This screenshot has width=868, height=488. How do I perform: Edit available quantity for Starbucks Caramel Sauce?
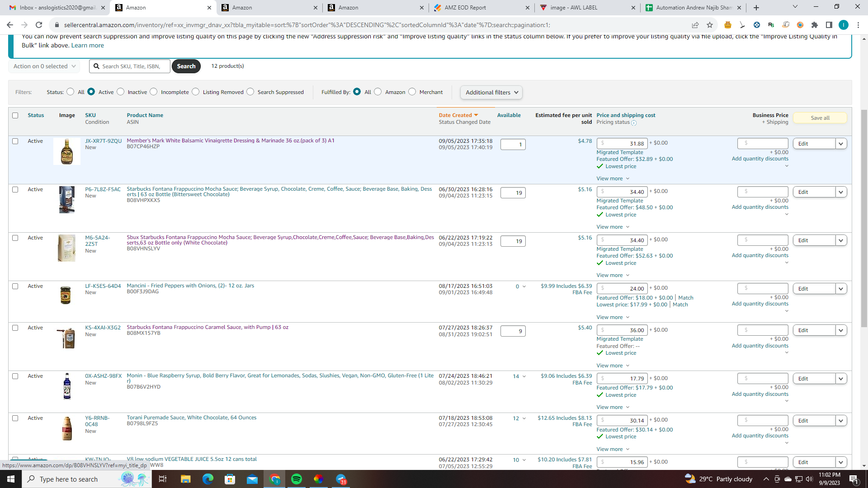[x=513, y=331]
